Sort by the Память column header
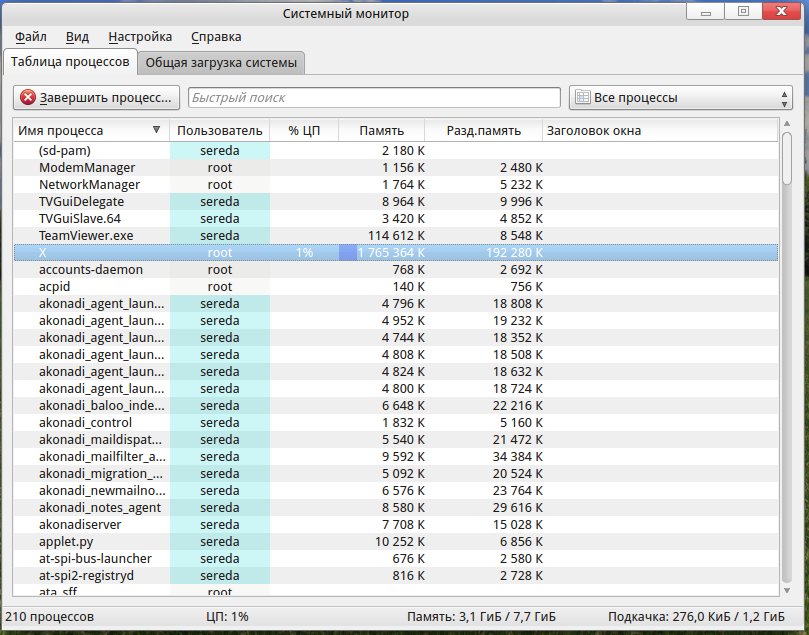Image resolution: width=809 pixels, height=635 pixels. (x=382, y=131)
